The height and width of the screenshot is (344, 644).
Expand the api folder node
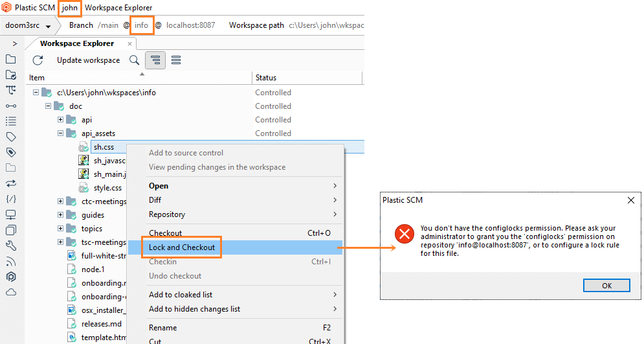tap(60, 120)
